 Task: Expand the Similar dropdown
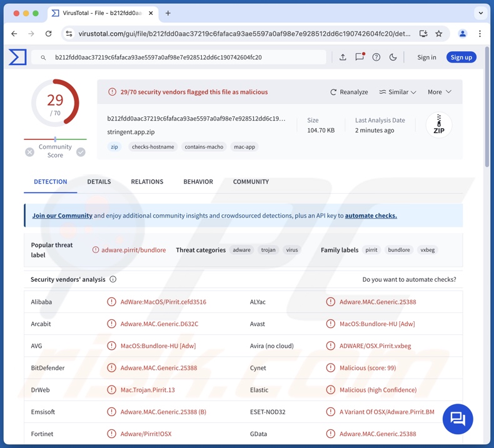[398, 92]
